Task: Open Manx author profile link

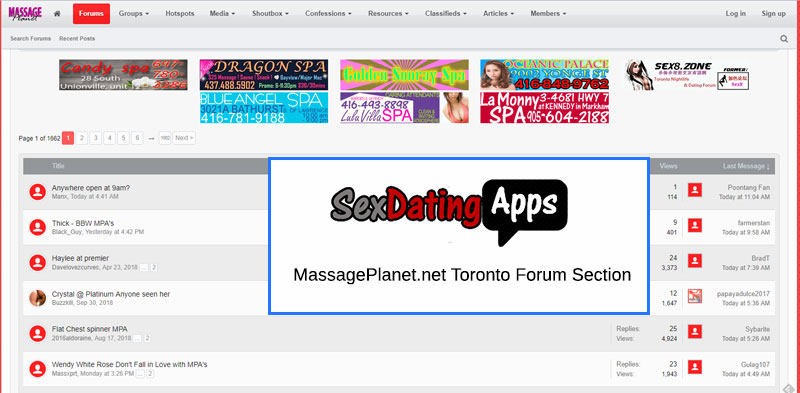Action: [60, 196]
